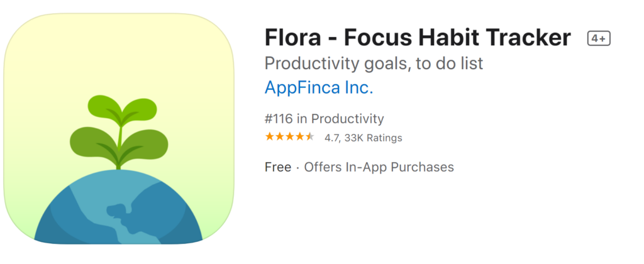Click the top pair of sprout leaves
Viewport: 644px width, 264px height.
coord(122,107)
